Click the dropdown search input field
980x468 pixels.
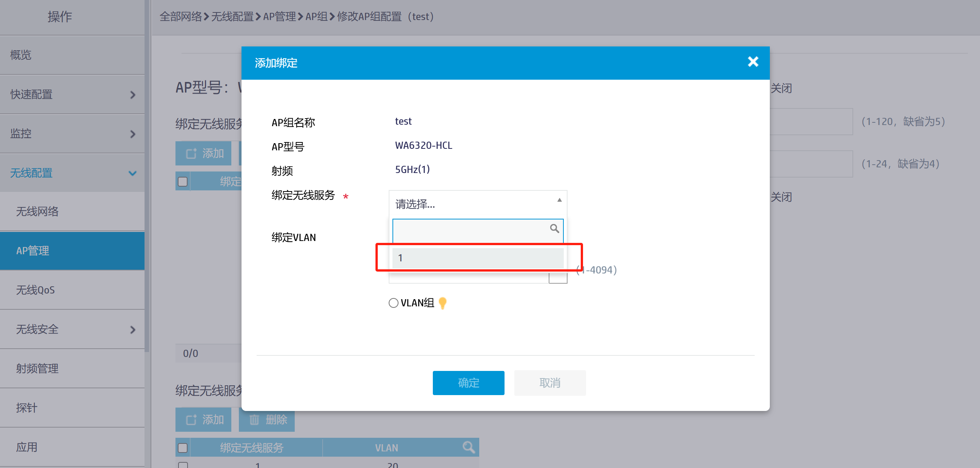tap(470, 229)
